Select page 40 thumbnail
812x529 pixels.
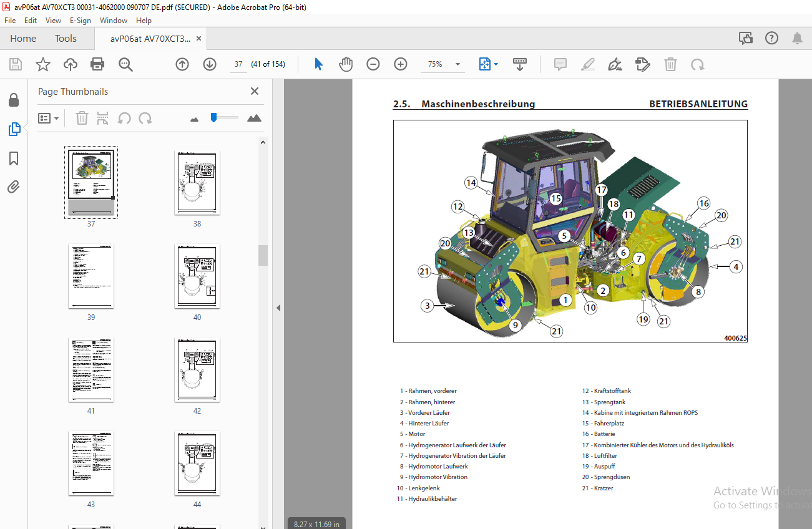tap(197, 276)
